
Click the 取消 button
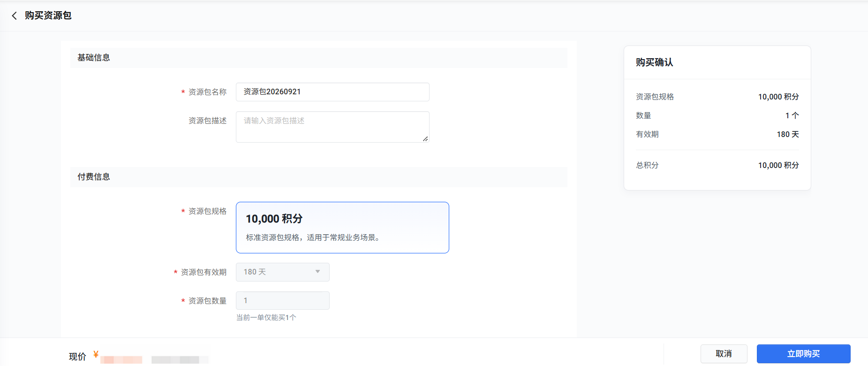(x=724, y=354)
